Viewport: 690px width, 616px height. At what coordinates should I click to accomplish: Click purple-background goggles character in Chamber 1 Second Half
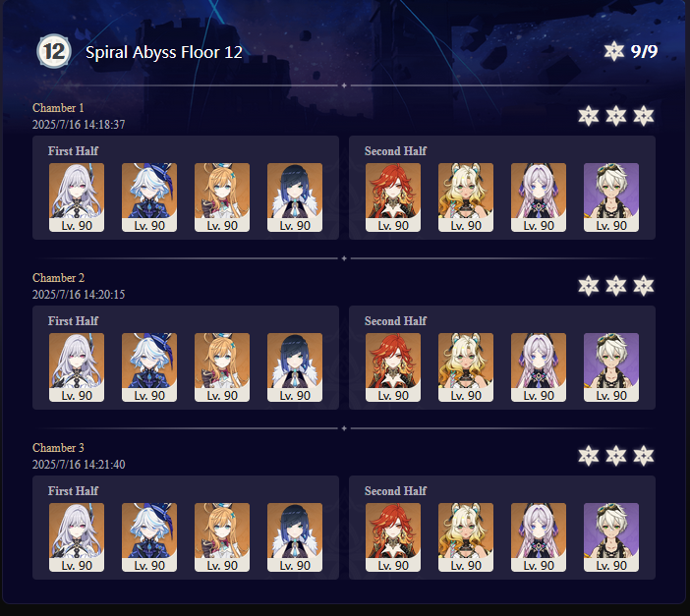(611, 197)
